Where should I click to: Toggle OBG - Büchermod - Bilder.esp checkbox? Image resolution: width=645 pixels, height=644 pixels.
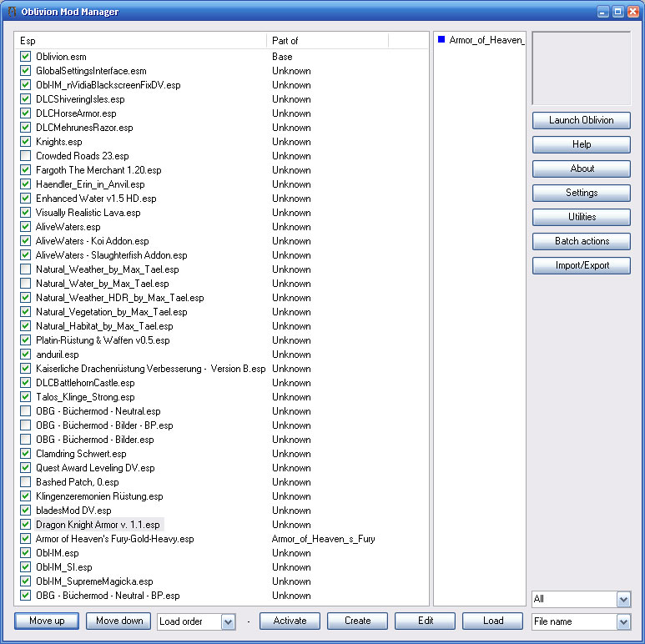coord(26,440)
